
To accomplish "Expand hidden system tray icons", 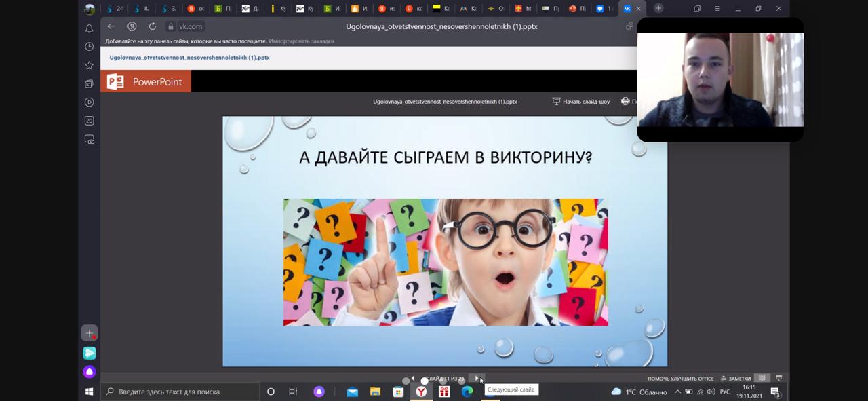I will point(677,392).
